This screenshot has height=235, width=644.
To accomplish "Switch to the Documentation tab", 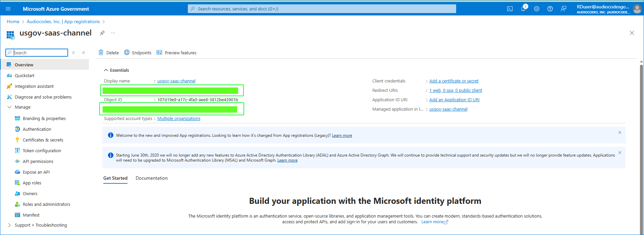I will click(x=152, y=178).
